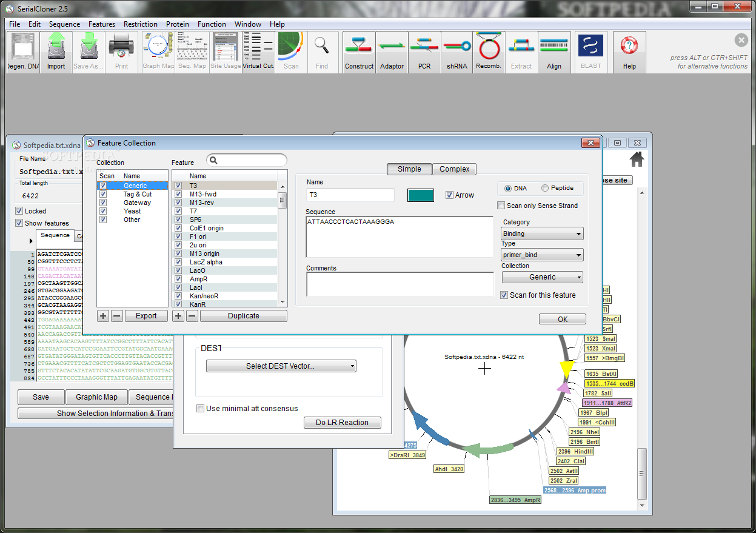
Task: Open the Restriction menu
Action: tap(141, 24)
